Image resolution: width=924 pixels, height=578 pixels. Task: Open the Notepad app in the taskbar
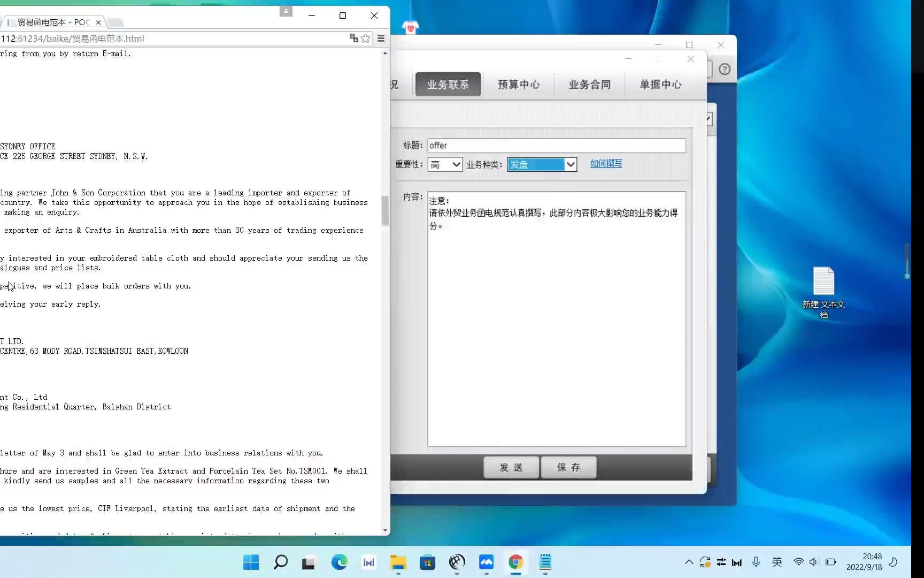pos(545,562)
